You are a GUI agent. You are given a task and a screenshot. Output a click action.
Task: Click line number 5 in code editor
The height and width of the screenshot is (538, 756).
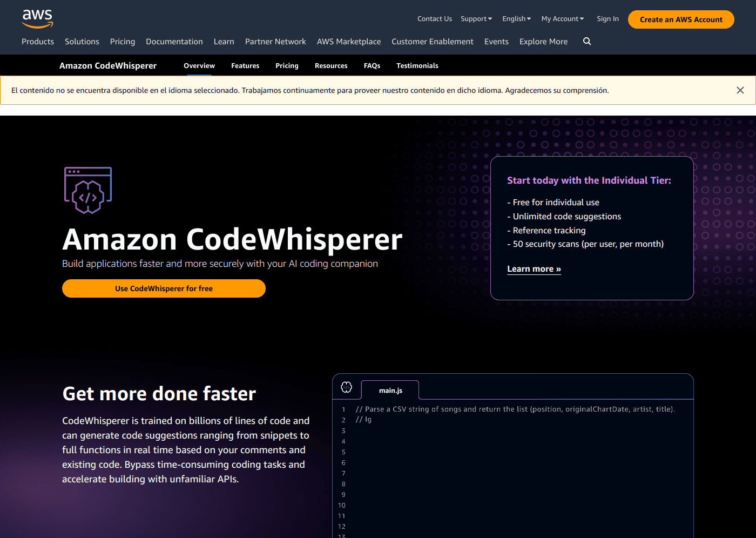tap(343, 452)
